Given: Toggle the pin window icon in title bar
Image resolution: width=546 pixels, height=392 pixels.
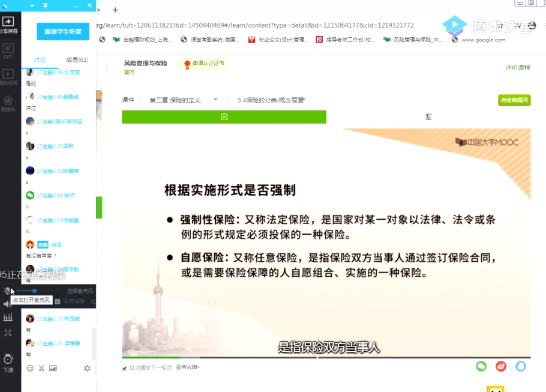Looking at the screenshot, I should [46, 5].
